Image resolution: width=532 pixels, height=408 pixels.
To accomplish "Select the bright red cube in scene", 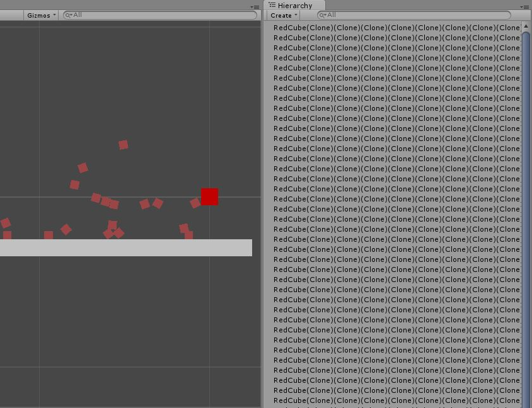I will coord(209,197).
